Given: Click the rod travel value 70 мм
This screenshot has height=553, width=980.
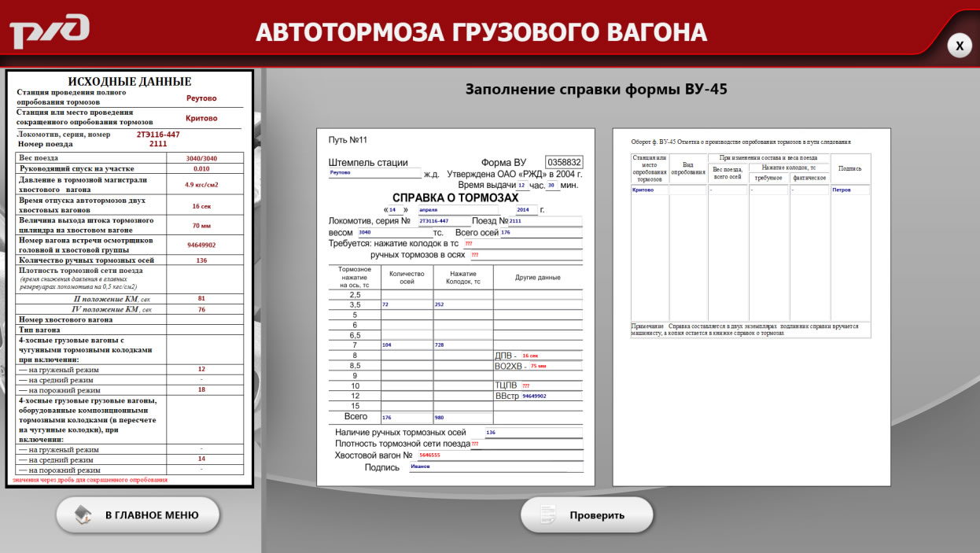Looking at the screenshot, I should pyautogui.click(x=201, y=226).
